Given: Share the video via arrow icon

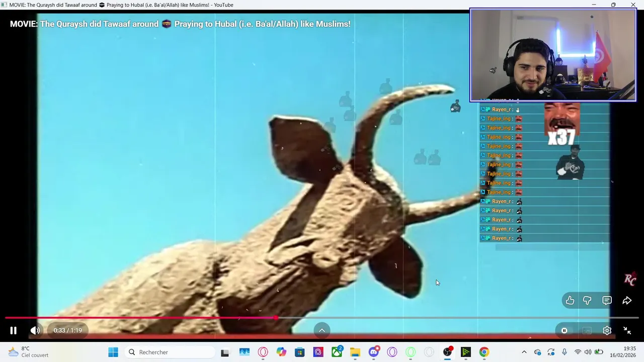Looking at the screenshot, I should (x=627, y=300).
